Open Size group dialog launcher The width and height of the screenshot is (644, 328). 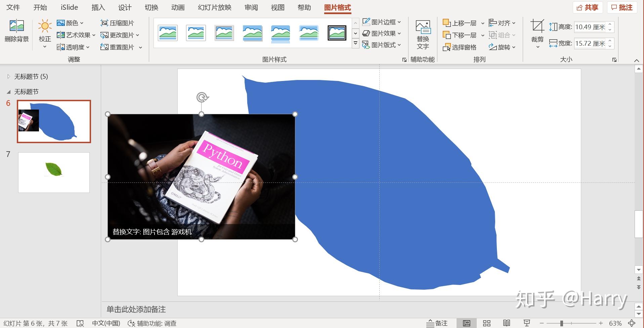click(x=614, y=60)
